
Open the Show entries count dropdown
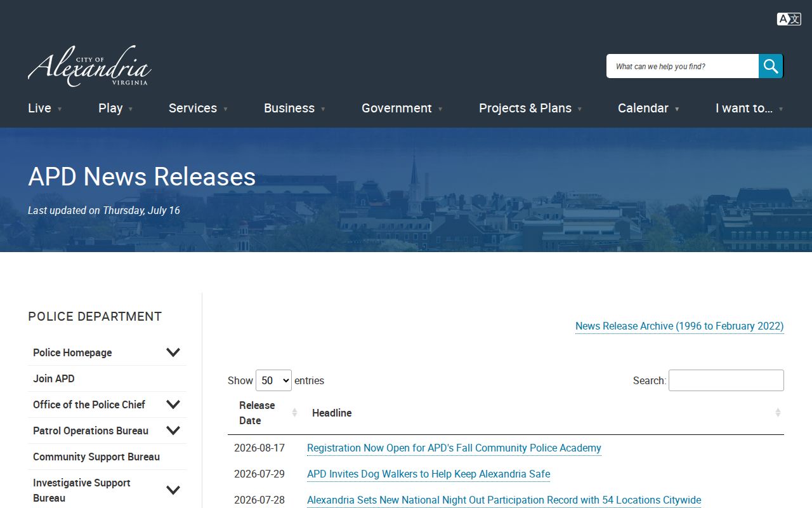point(273,380)
